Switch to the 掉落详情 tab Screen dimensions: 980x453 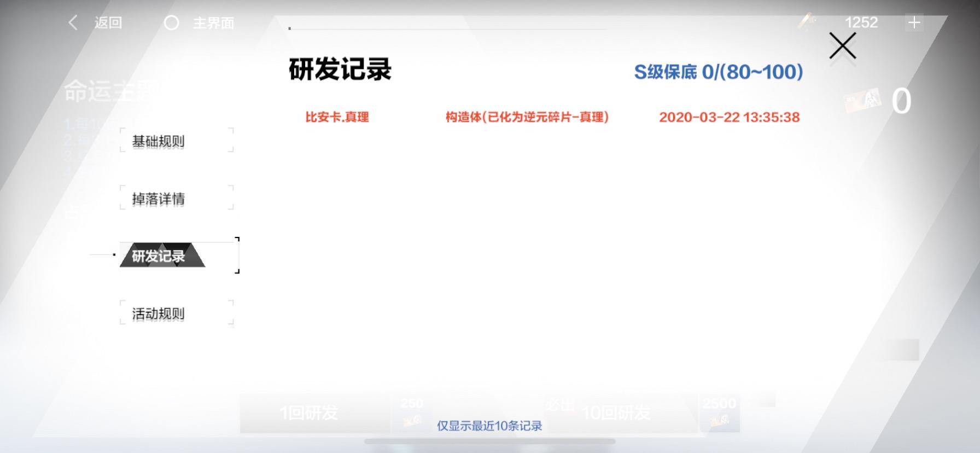(x=176, y=198)
